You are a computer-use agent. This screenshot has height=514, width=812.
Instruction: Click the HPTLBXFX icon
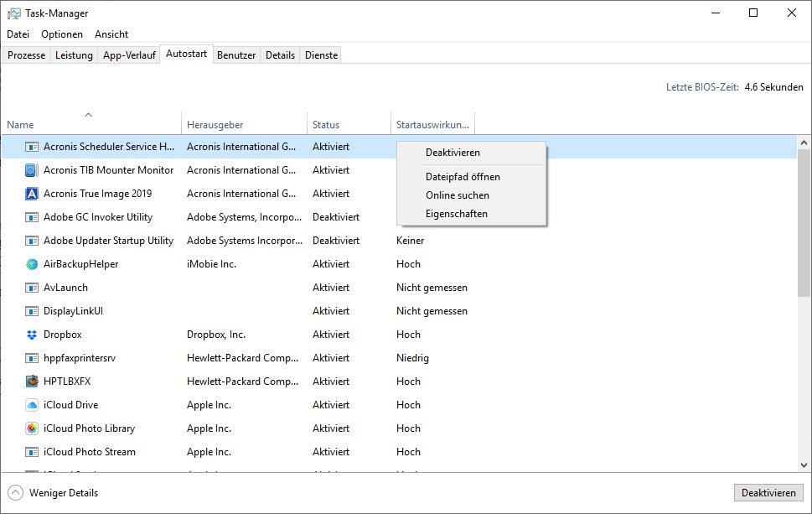(32, 382)
